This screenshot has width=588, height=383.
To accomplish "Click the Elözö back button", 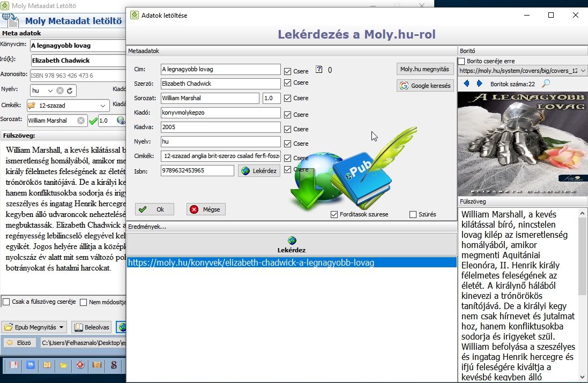I will pyautogui.click(x=19, y=342).
